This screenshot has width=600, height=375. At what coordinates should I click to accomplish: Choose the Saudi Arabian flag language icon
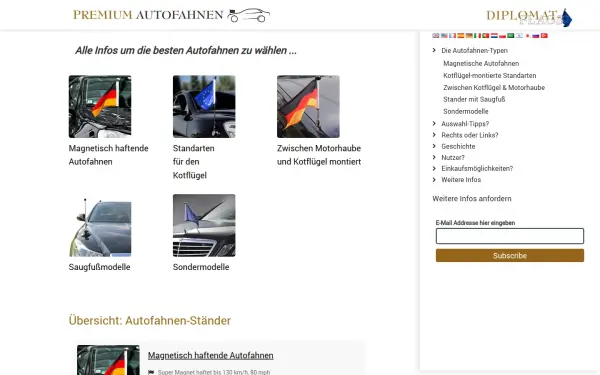(x=510, y=36)
